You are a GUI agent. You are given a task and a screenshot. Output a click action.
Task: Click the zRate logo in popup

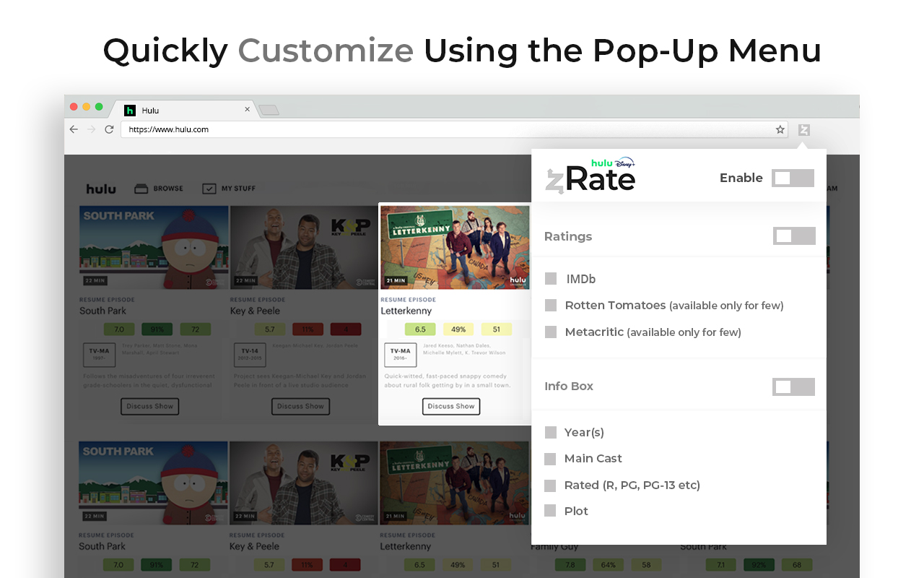tap(590, 176)
